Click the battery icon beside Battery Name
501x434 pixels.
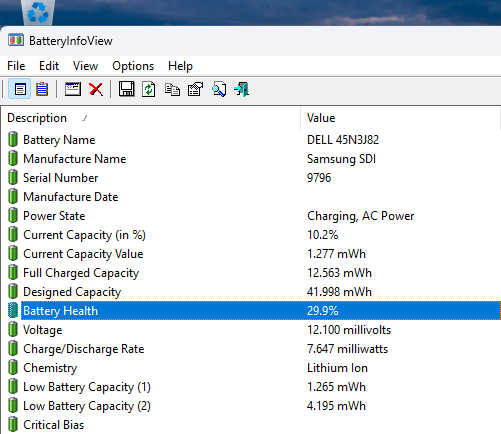point(13,139)
